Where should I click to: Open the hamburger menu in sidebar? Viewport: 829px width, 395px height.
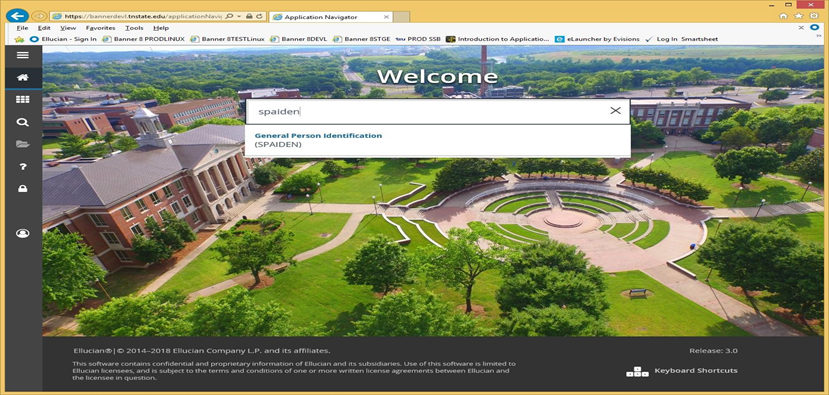tap(22, 55)
